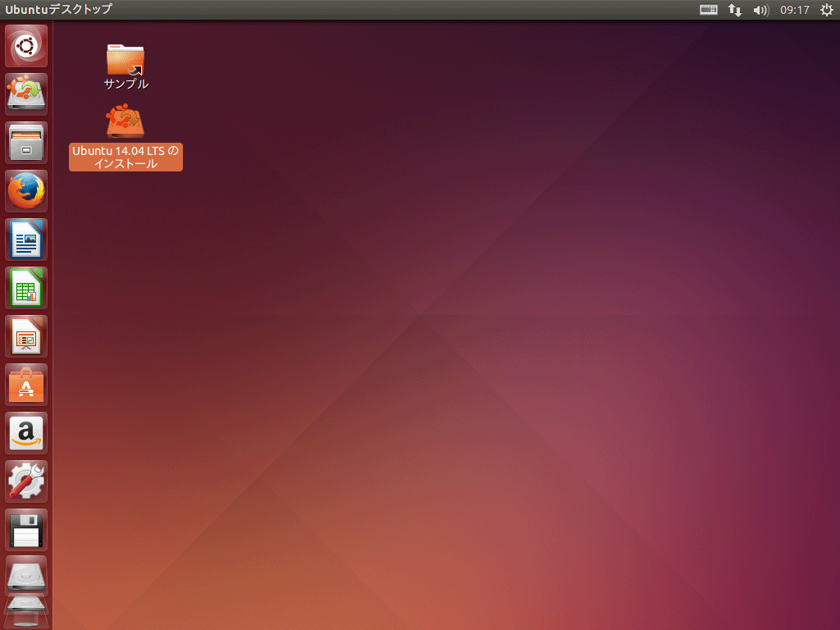Open the Amazon launcher icon
840x630 pixels.
click(x=26, y=433)
